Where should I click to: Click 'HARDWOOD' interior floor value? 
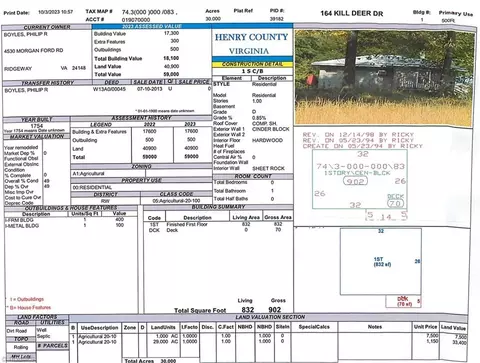click(x=267, y=140)
